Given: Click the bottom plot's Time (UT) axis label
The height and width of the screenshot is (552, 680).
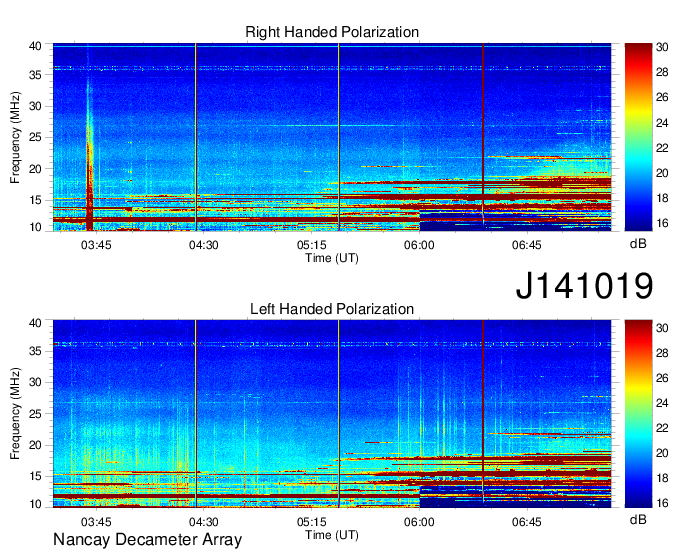Looking at the screenshot, I should (332, 535).
